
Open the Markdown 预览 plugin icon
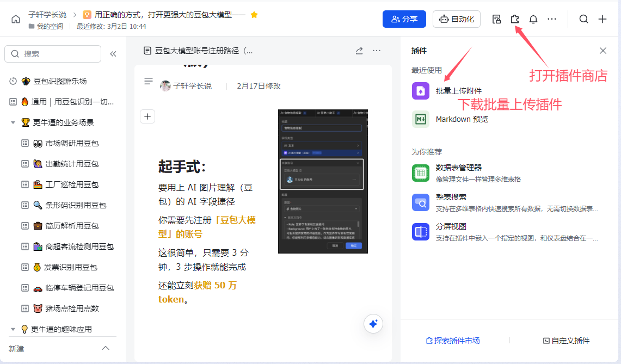point(421,119)
